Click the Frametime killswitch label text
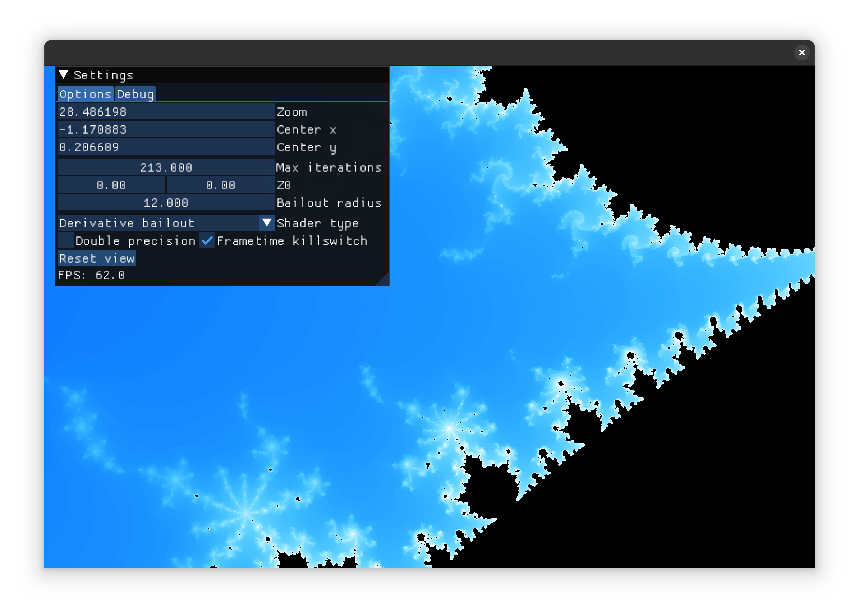This screenshot has height=616, width=859. pos(291,241)
